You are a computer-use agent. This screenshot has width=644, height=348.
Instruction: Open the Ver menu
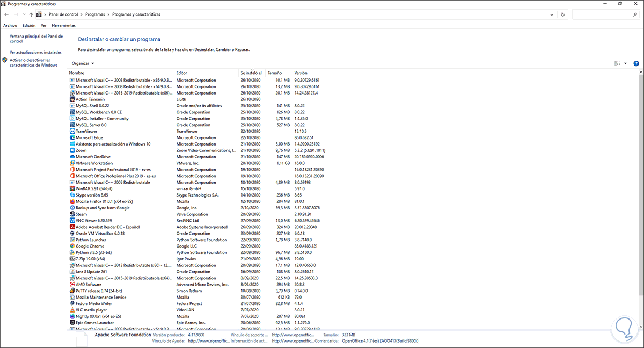point(43,25)
